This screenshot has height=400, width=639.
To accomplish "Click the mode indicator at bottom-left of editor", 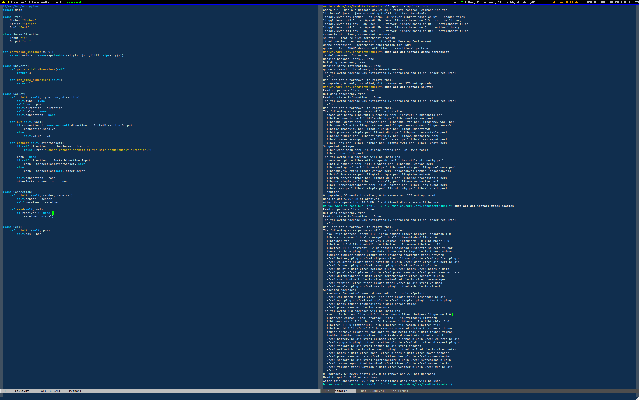I will pos(20,390).
